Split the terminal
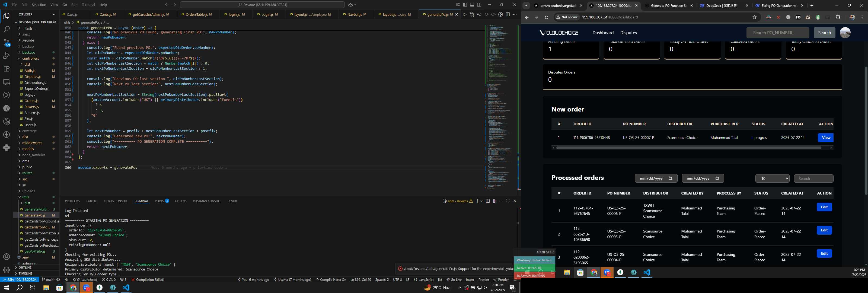Screen dimensions: 868x293 point(488,201)
